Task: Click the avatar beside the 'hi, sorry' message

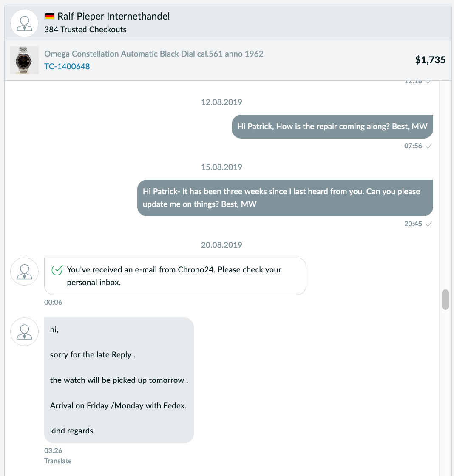Action: pos(24,331)
